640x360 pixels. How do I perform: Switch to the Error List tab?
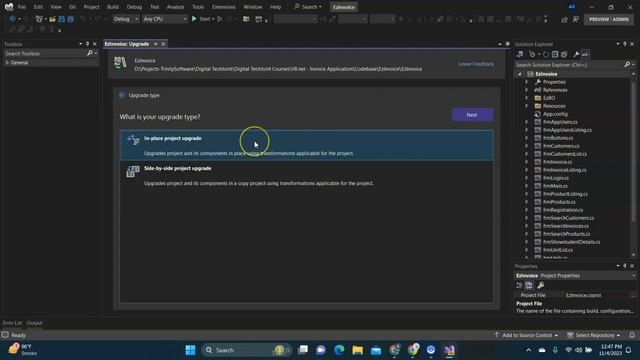[x=12, y=323]
